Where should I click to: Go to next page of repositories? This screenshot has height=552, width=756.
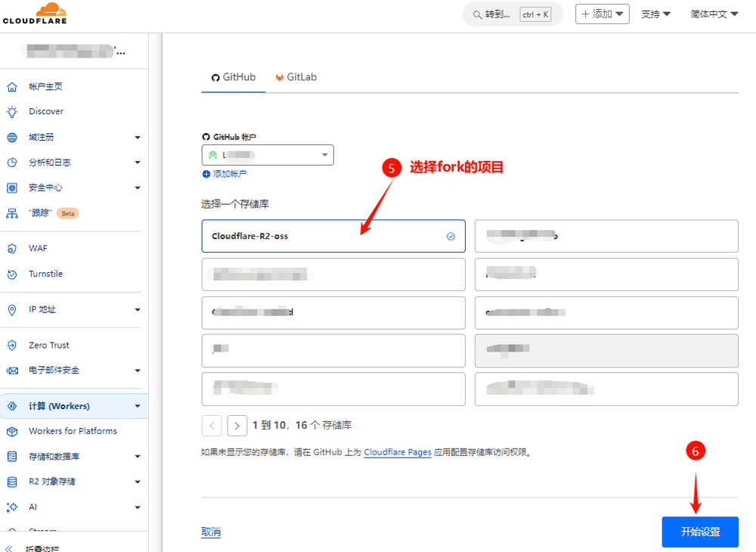[x=237, y=426]
